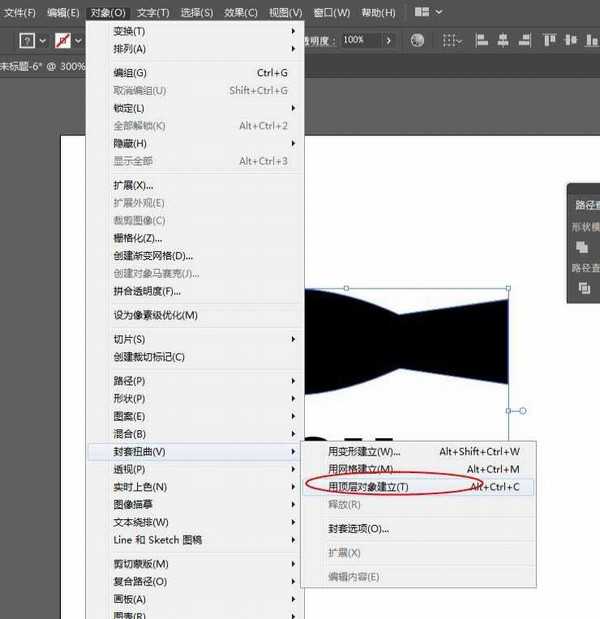Click the Pathfinder divide icon
This screenshot has height=619, width=600.
pos(585,289)
